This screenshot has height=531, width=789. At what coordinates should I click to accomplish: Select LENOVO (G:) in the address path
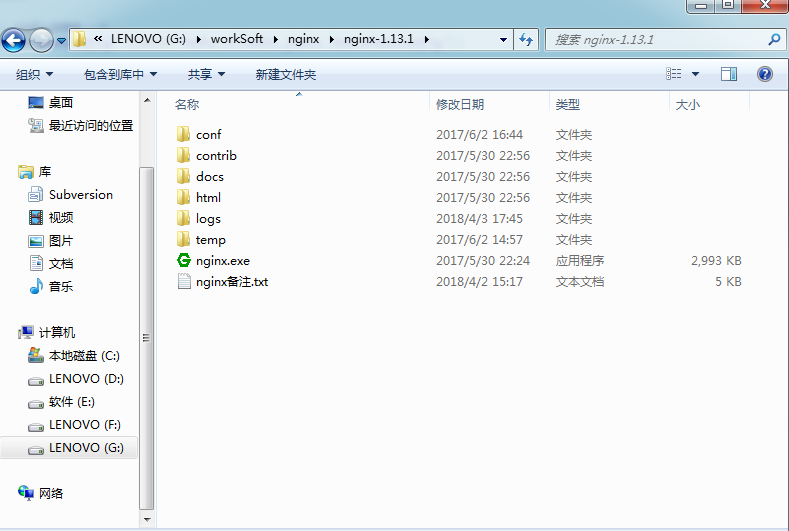click(x=148, y=39)
